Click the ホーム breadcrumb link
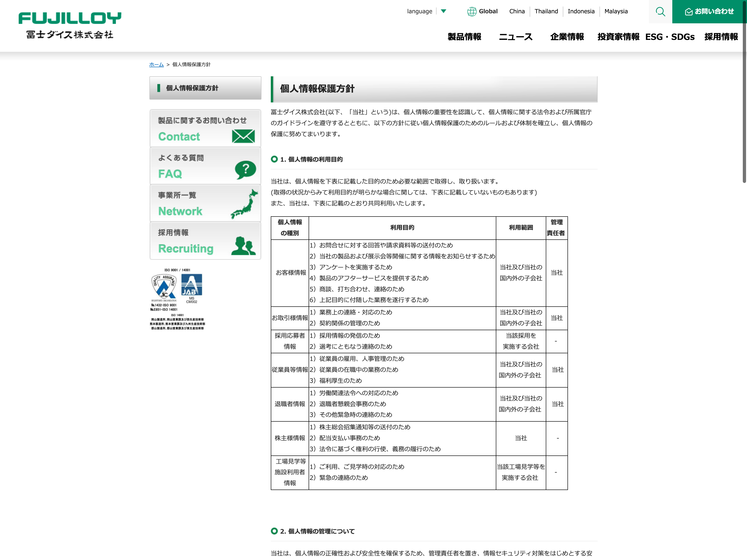 click(x=156, y=64)
